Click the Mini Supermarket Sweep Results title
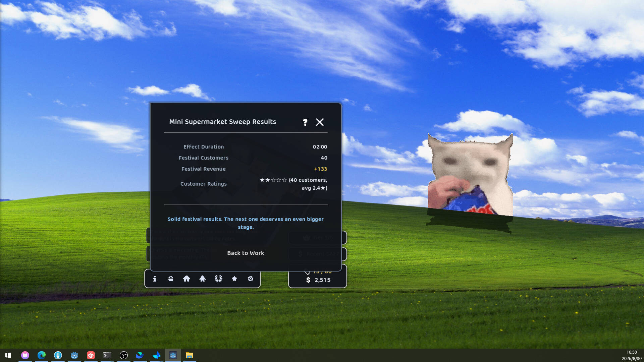The height and width of the screenshot is (362, 644). click(x=223, y=122)
